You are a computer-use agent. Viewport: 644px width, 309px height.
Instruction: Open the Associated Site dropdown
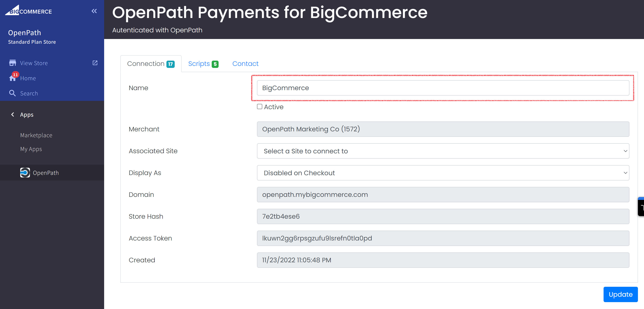coord(443,151)
